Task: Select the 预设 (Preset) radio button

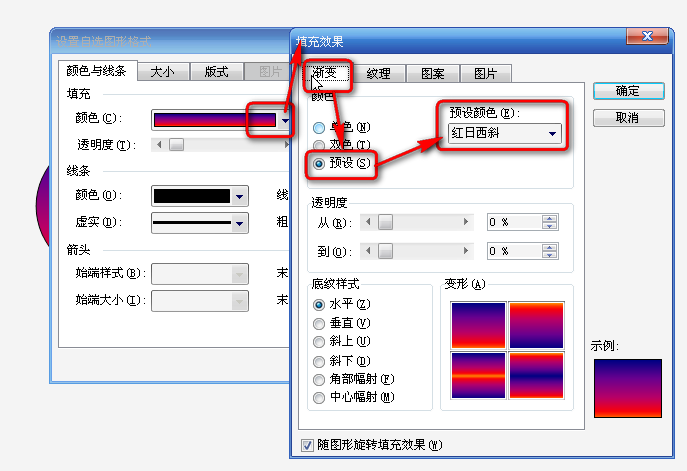Action: [x=320, y=163]
